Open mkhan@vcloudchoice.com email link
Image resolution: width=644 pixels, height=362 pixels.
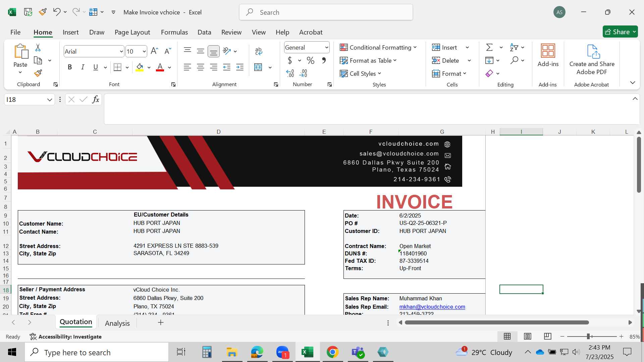(432, 307)
